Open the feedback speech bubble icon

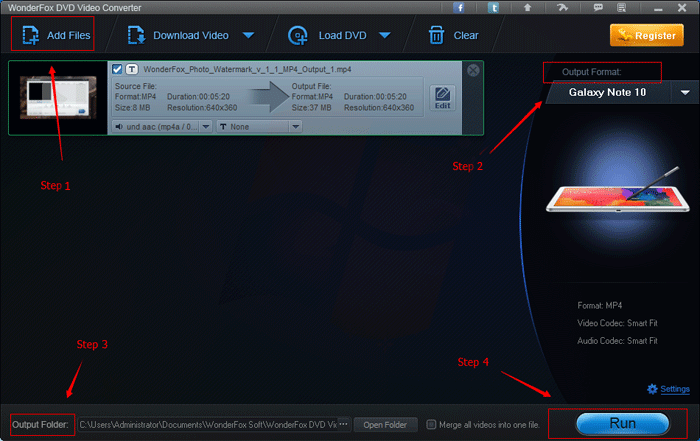(x=598, y=7)
